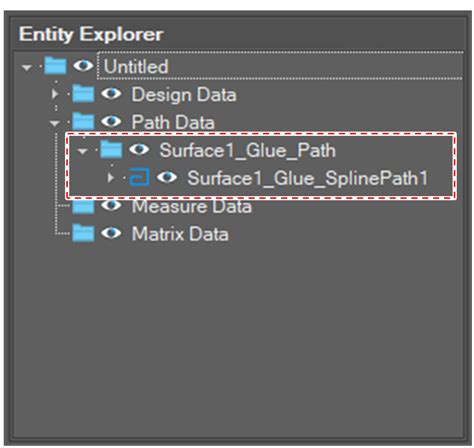
Task: Click the Path Data folder icon
Action: [x=83, y=121]
